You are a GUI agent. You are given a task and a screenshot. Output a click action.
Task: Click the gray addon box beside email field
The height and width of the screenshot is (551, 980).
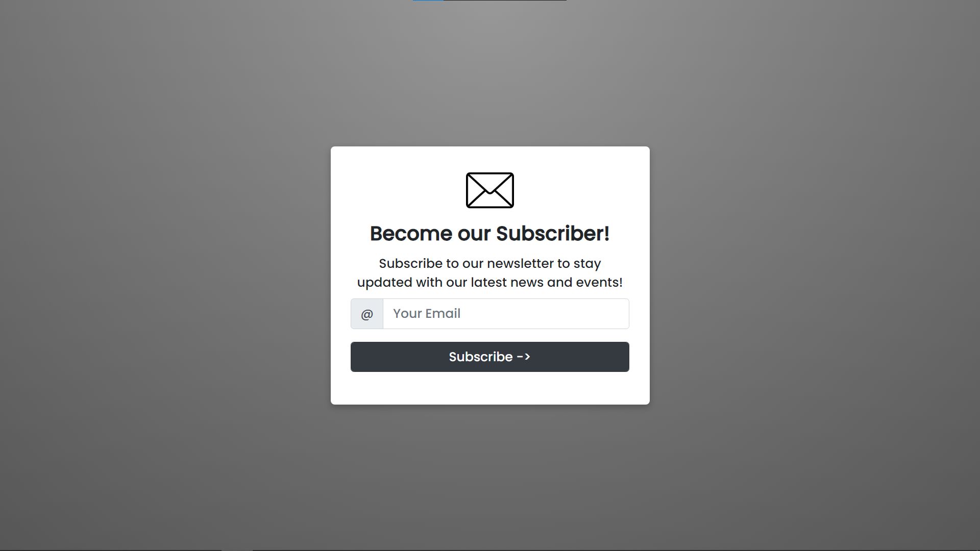click(367, 314)
